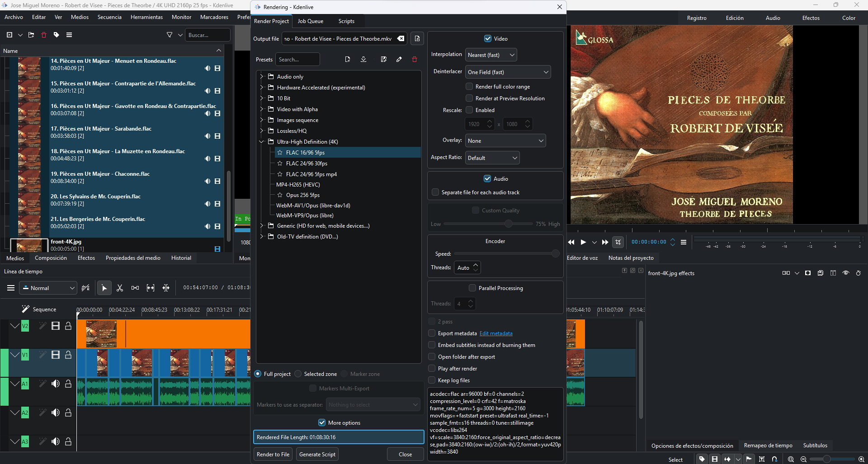Screen dimensions: 868x464
Task: Mute audio track A1 speaker icon
Action: coord(56,384)
